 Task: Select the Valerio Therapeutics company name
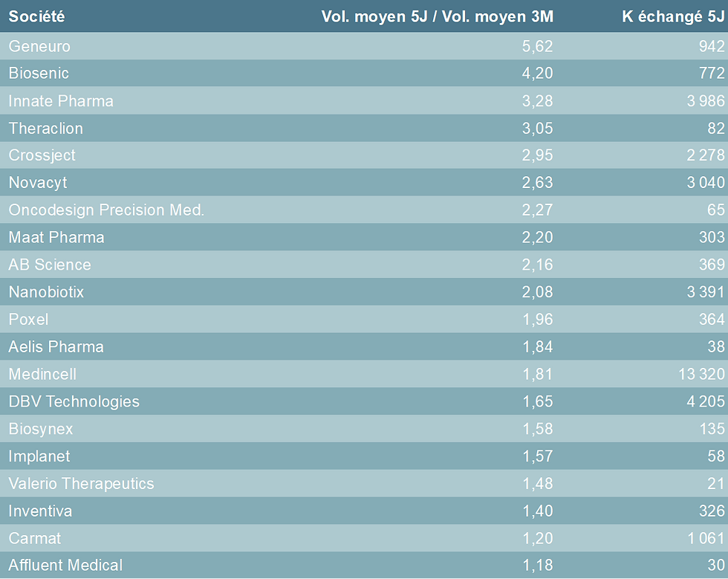(81, 483)
